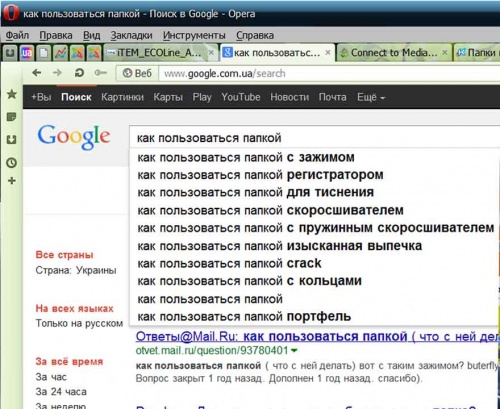500x409 pixels.
Task: Select the 'Все страны' filter
Action: pyautogui.click(x=64, y=255)
